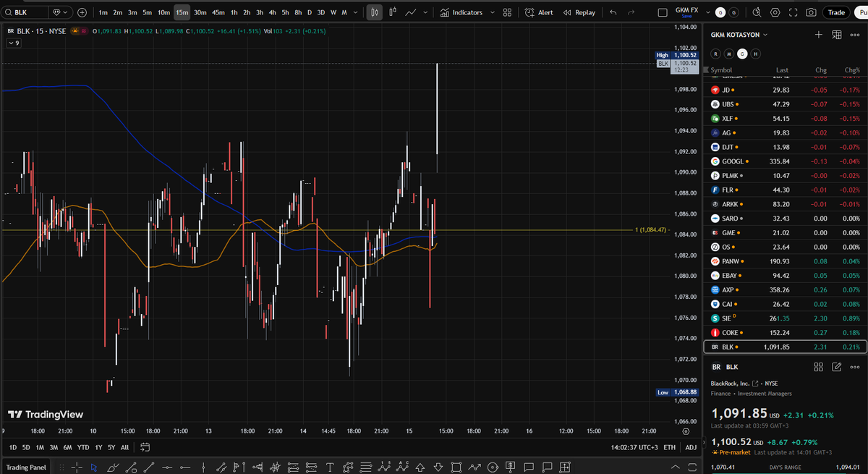Start bar Replay mode
This screenshot has height=474, width=868.
pos(579,12)
